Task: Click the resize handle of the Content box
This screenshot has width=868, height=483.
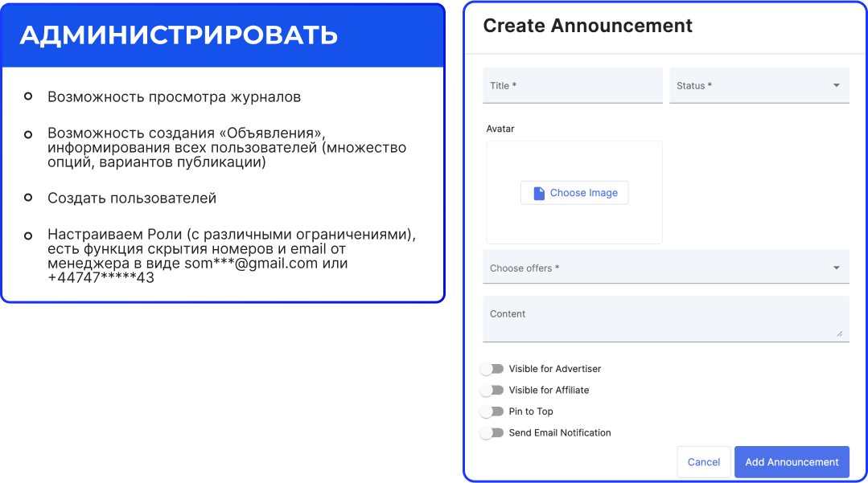Action: (839, 334)
